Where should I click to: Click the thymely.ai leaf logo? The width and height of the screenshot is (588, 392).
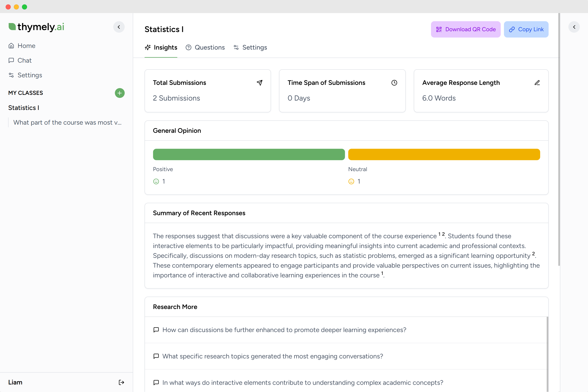click(12, 27)
